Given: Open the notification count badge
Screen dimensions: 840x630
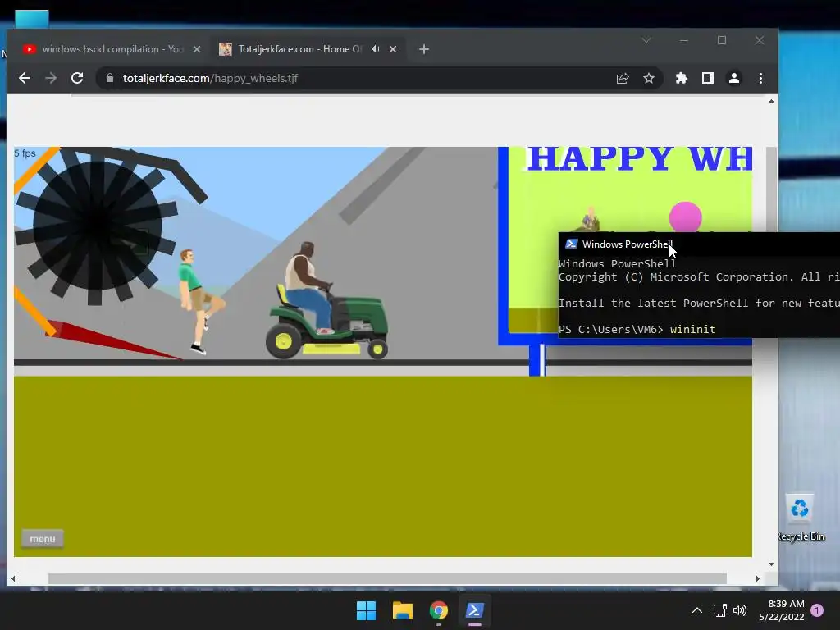Looking at the screenshot, I should point(817,610).
